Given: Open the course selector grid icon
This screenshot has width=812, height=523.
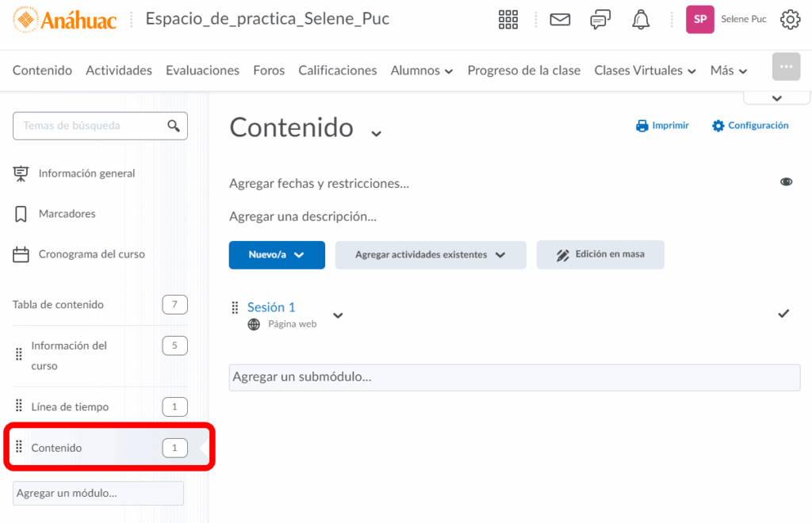Looking at the screenshot, I should pyautogui.click(x=508, y=20).
